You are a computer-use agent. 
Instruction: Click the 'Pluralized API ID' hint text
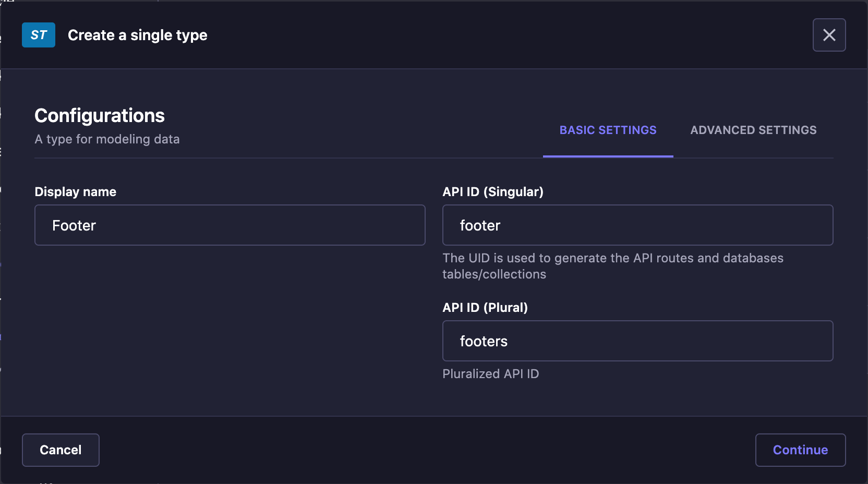(x=490, y=374)
